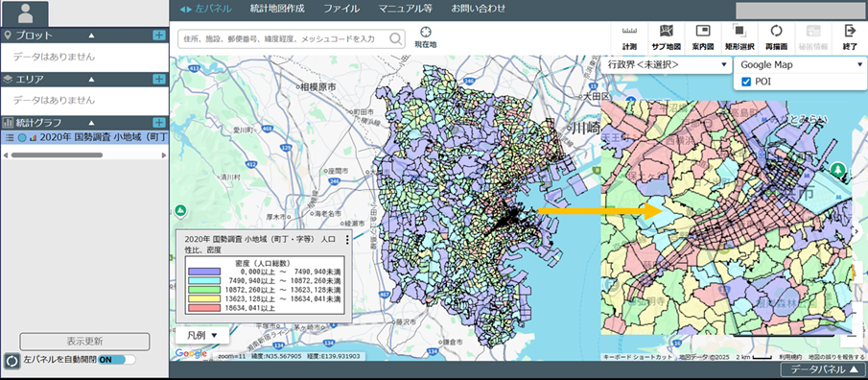Click the エリア layers icon
This screenshot has width=868, height=380.
(x=8, y=80)
